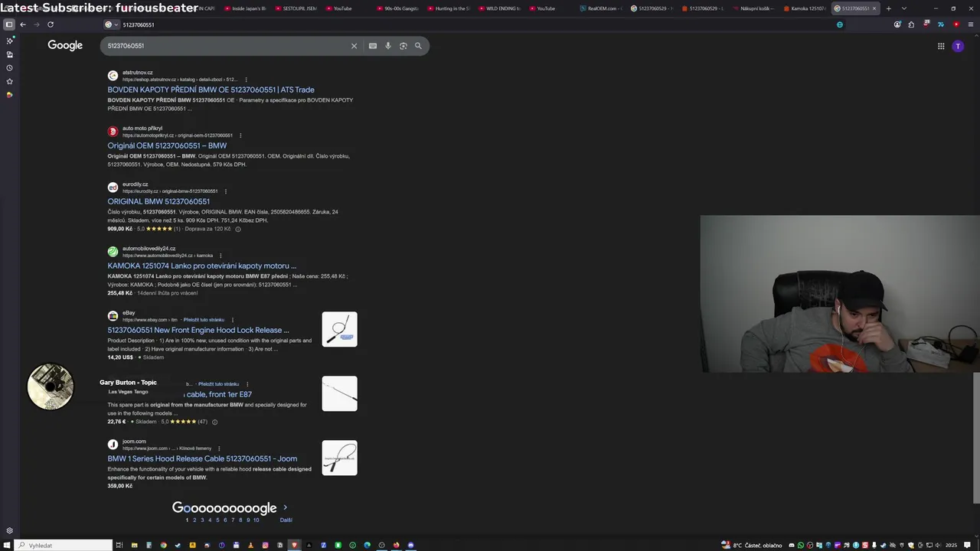Open Originál OEM 51237060551 – BMW result

[x=167, y=145]
